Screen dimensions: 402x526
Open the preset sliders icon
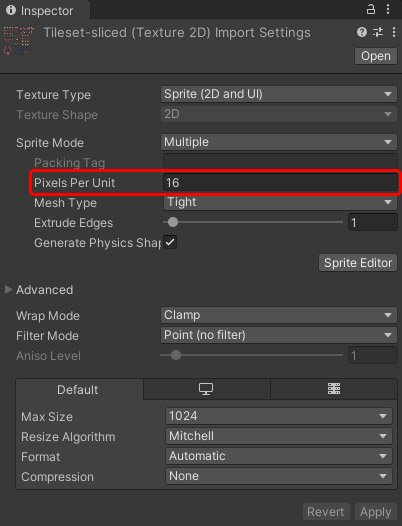pos(378,32)
